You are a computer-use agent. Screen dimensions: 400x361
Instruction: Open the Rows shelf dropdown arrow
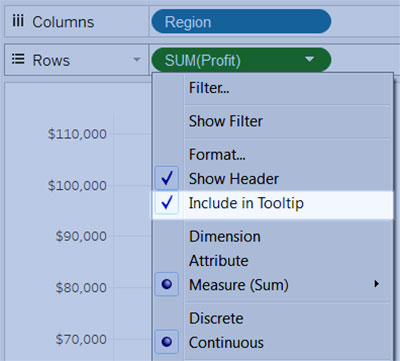[136, 60]
